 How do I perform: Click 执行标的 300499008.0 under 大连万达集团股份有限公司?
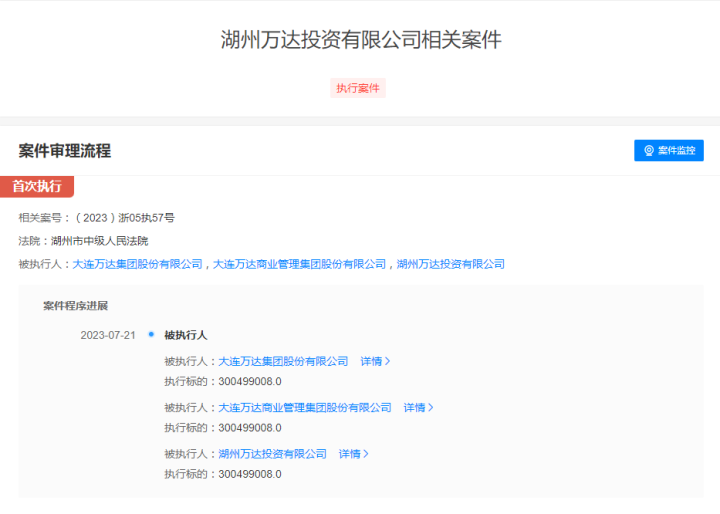pos(223,382)
